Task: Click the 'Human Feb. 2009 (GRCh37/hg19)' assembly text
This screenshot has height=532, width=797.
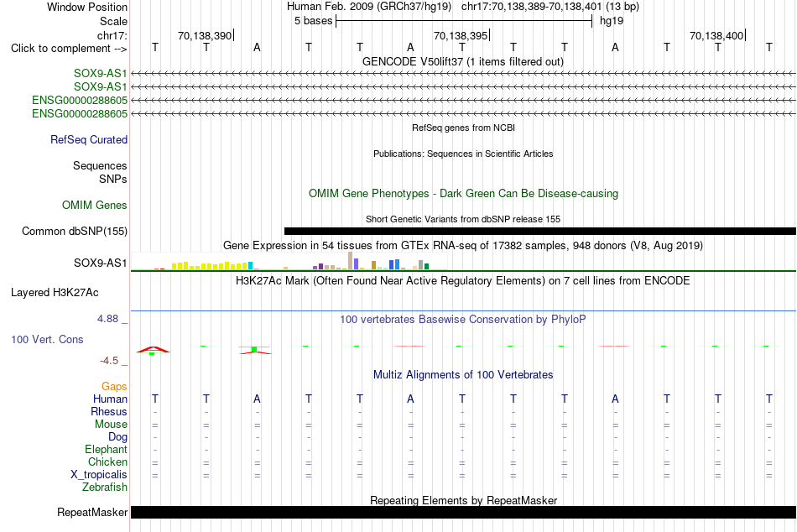Action: [x=369, y=7]
